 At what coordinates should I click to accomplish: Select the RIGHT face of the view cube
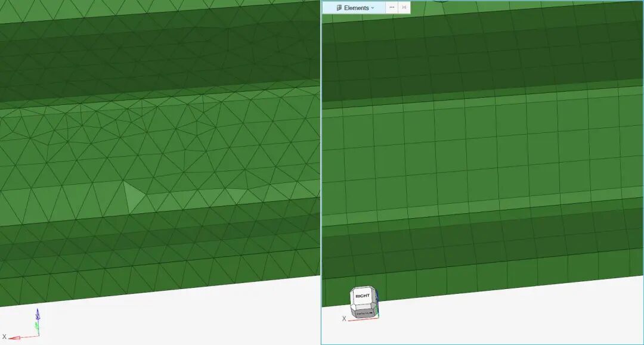362,295
